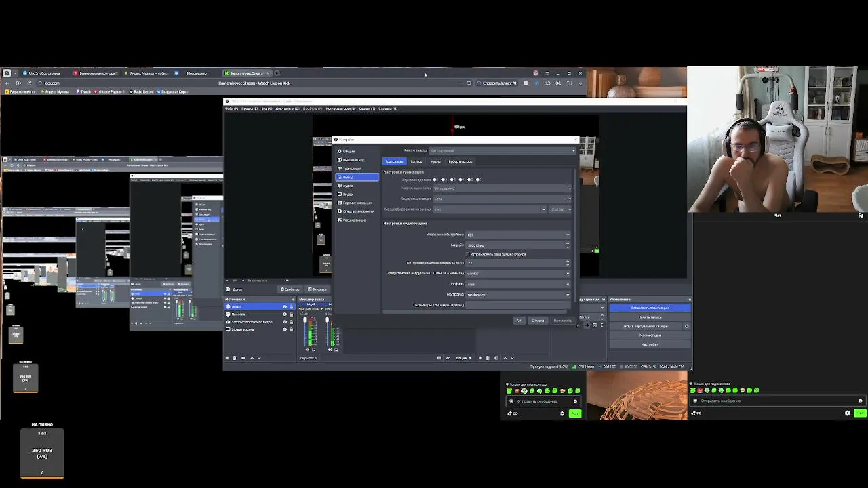Click the Начать запись button

click(650, 317)
